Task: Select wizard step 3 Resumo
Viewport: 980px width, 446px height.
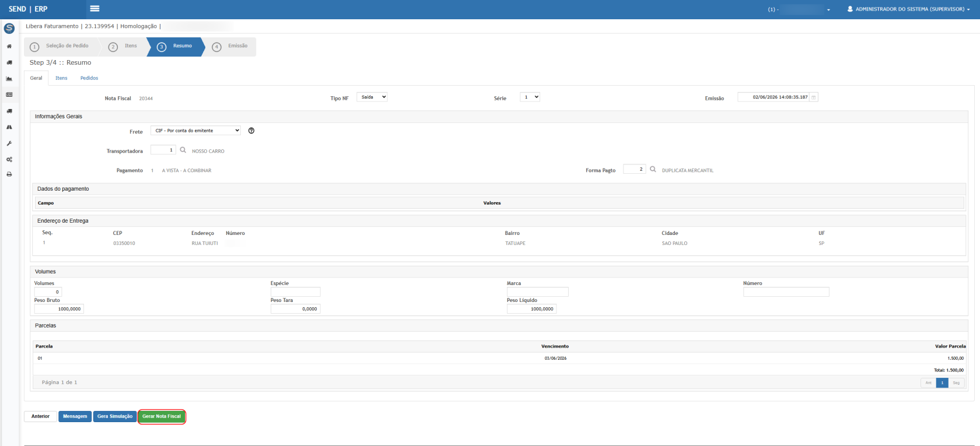Action: pos(176,46)
